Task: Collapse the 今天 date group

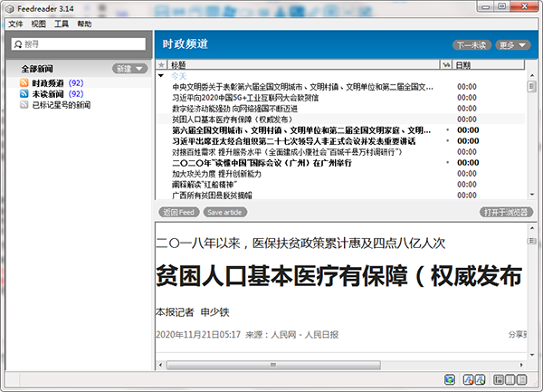Action: pyautogui.click(x=163, y=76)
